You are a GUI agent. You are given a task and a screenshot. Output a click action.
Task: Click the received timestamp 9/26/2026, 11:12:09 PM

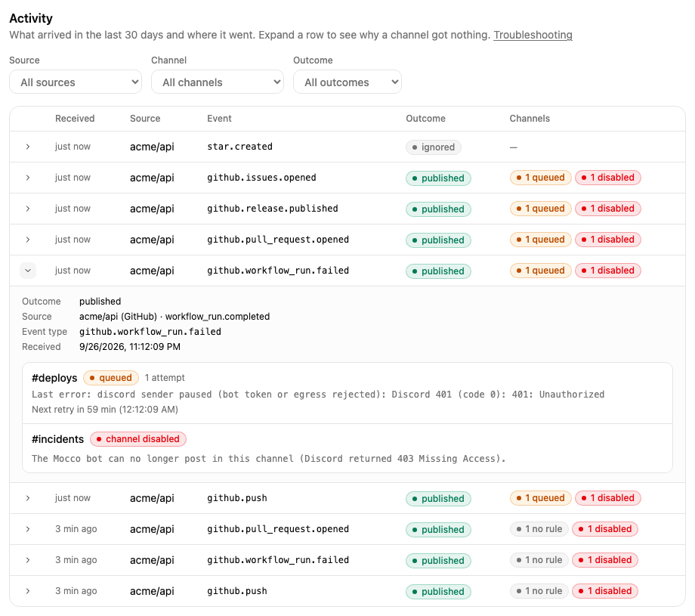(x=130, y=347)
